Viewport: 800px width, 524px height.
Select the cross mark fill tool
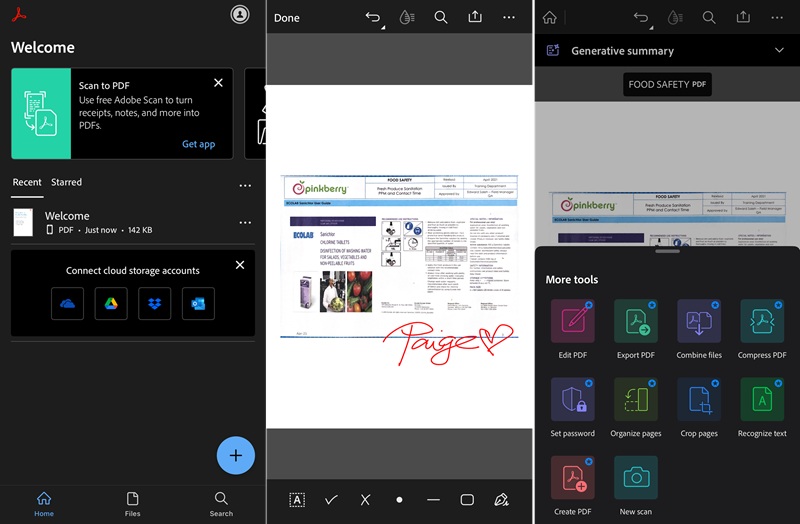pyautogui.click(x=365, y=500)
